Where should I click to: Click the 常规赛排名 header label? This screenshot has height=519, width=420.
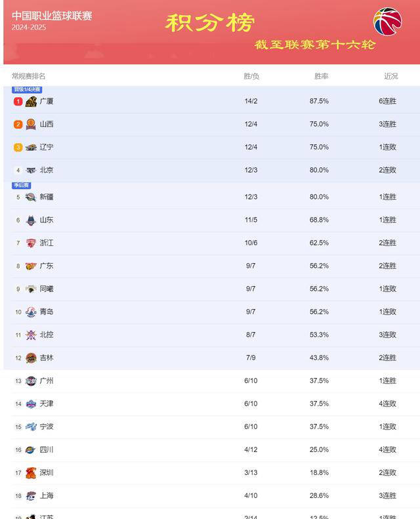pyautogui.click(x=28, y=76)
